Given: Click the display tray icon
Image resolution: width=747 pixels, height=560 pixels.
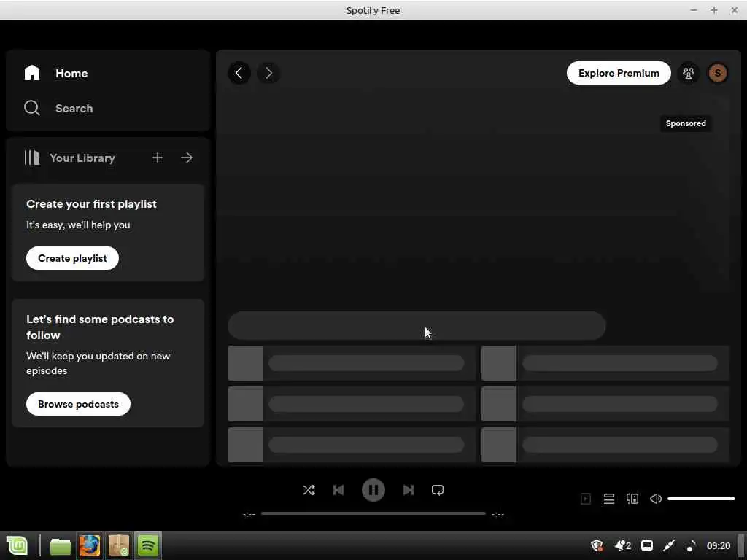Looking at the screenshot, I should [x=646, y=545].
